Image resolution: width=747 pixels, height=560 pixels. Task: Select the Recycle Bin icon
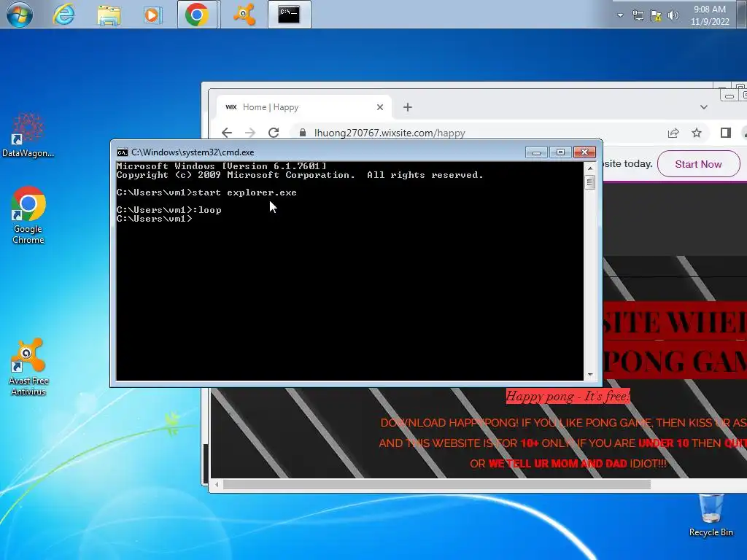(x=711, y=516)
